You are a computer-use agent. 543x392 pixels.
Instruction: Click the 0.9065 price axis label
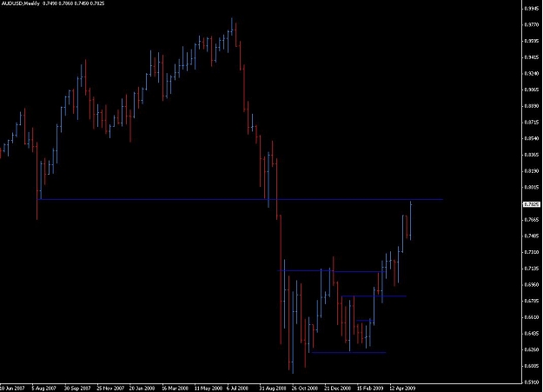pyautogui.click(x=532, y=90)
